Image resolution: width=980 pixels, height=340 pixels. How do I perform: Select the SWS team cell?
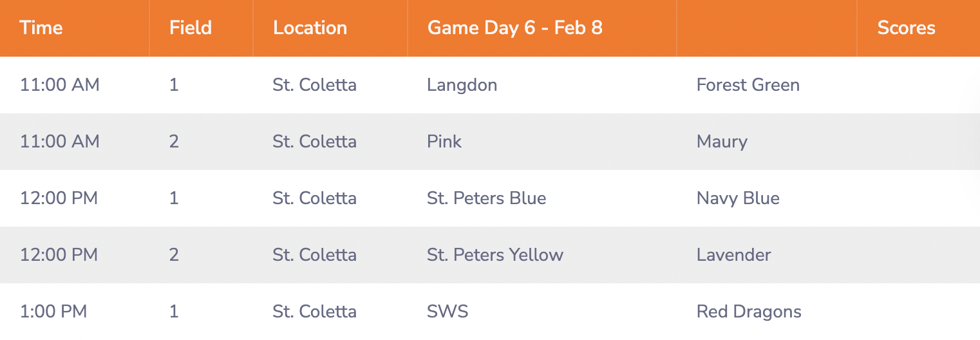(448, 312)
